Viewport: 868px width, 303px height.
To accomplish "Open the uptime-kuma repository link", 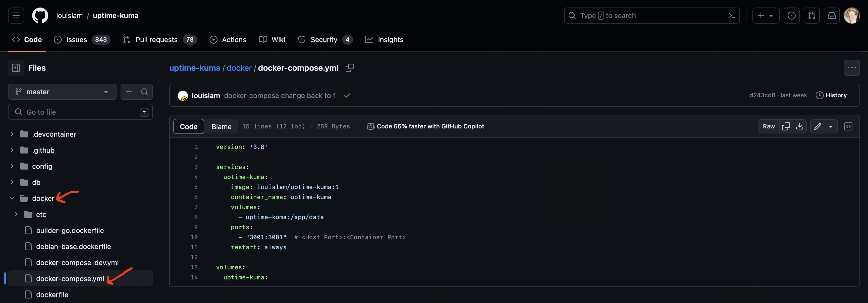I will coord(116,16).
